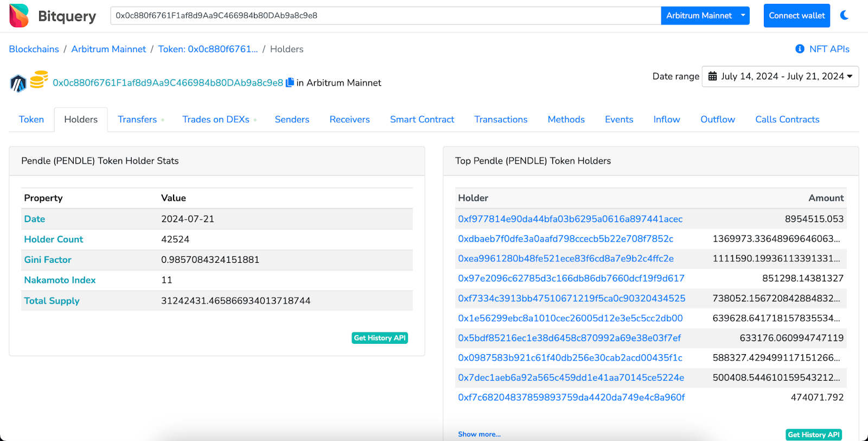
Task: Click the NFT APIs info icon
Action: [800, 49]
